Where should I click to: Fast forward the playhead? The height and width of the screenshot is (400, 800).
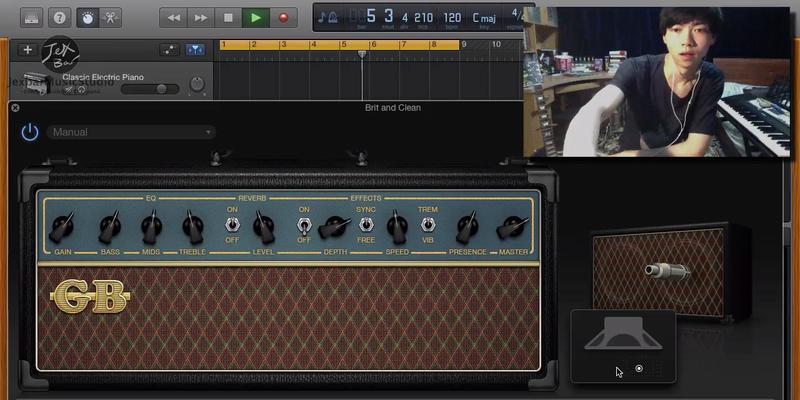[201, 18]
